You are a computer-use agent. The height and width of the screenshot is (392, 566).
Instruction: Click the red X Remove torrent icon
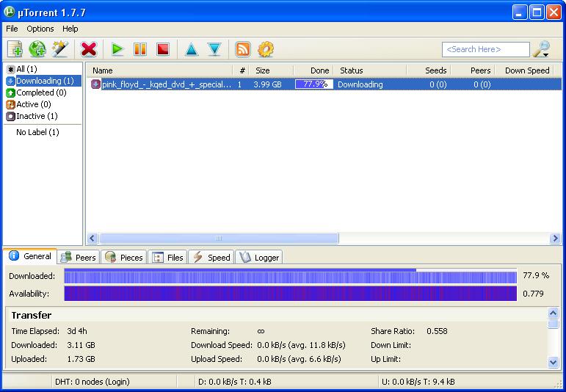(x=89, y=49)
